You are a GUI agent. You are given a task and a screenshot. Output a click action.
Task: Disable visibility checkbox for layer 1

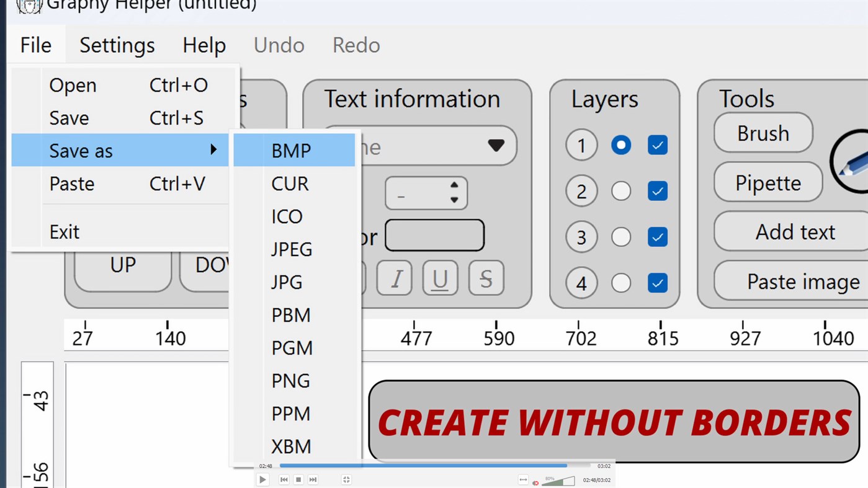tap(658, 145)
